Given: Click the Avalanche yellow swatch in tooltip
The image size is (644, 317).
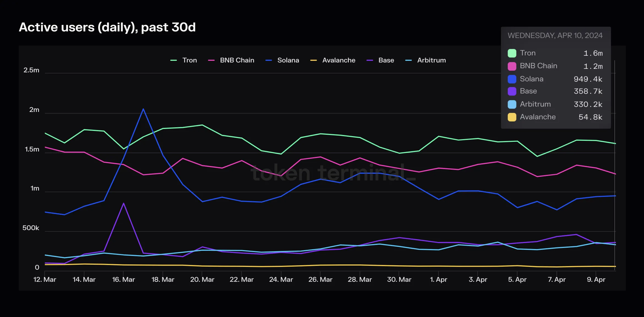Looking at the screenshot, I should tap(512, 117).
